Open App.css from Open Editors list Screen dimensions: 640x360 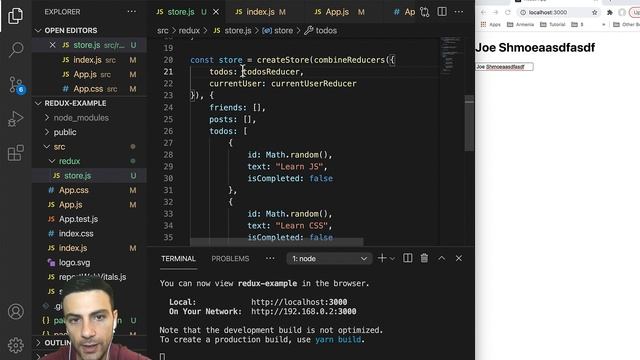coord(88,89)
